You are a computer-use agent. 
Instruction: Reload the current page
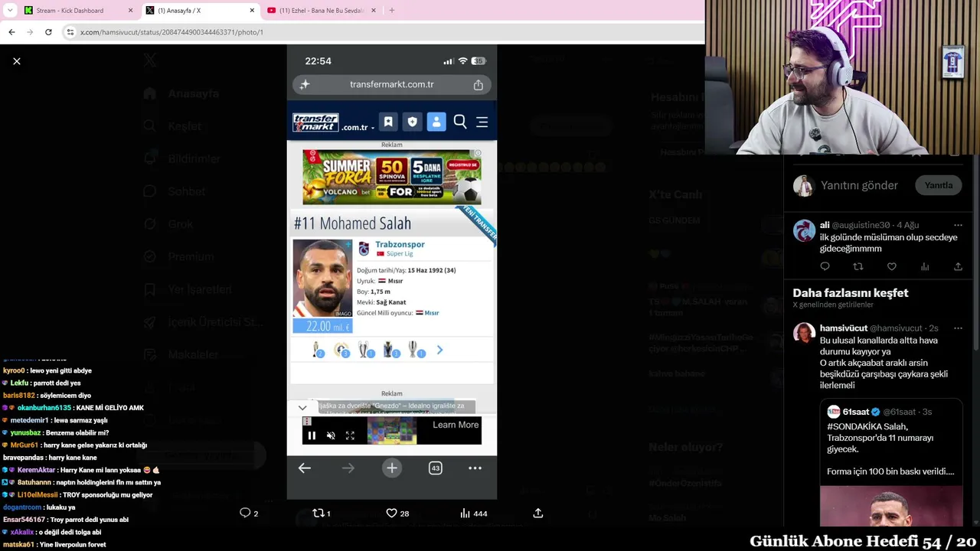pyautogui.click(x=48, y=32)
